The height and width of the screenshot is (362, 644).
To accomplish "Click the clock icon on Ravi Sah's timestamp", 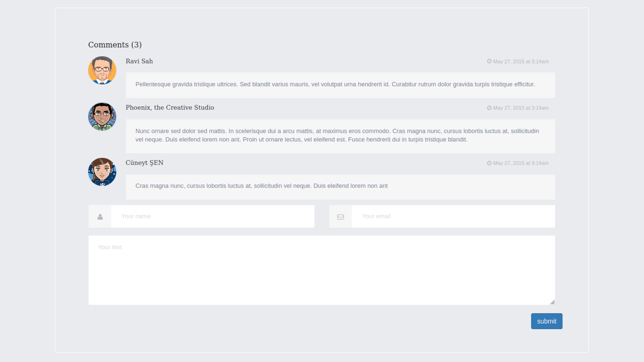I will click(489, 61).
